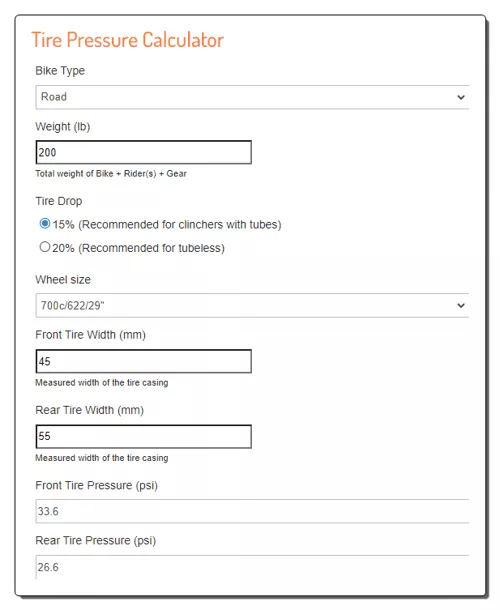Click the Total weight helper text
500x610 pixels.
[x=111, y=174]
